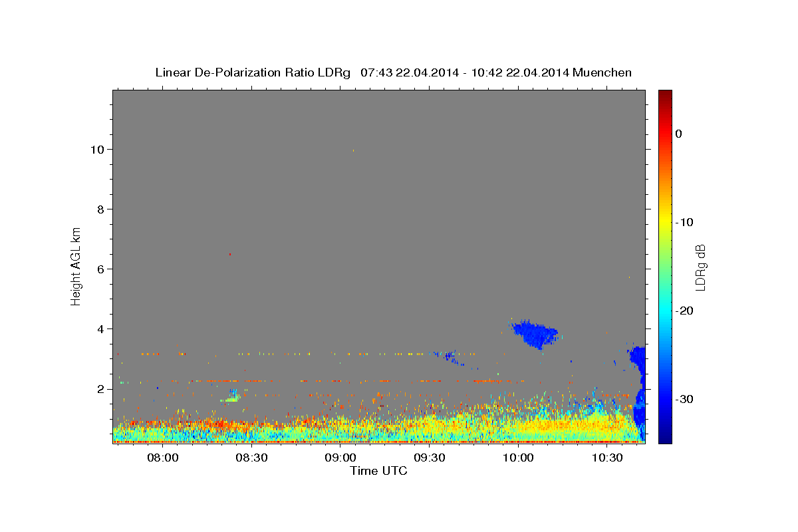Click the colorbar value -30
The width and height of the screenshot is (798, 532).
(684, 399)
